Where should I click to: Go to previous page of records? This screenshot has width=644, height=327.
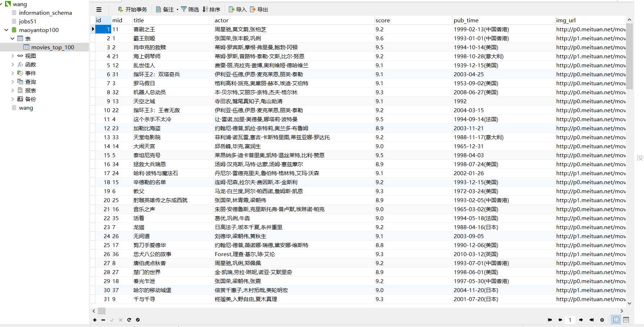[x=560, y=320]
